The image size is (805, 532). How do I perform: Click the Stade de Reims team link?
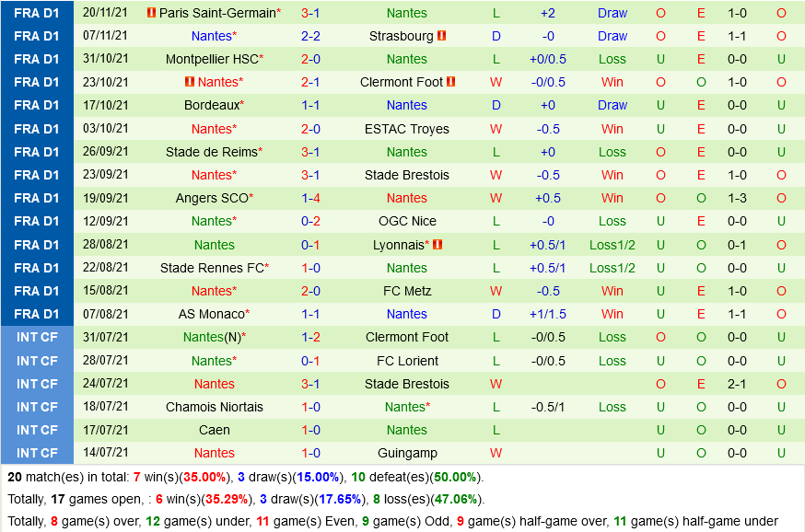coord(212,152)
